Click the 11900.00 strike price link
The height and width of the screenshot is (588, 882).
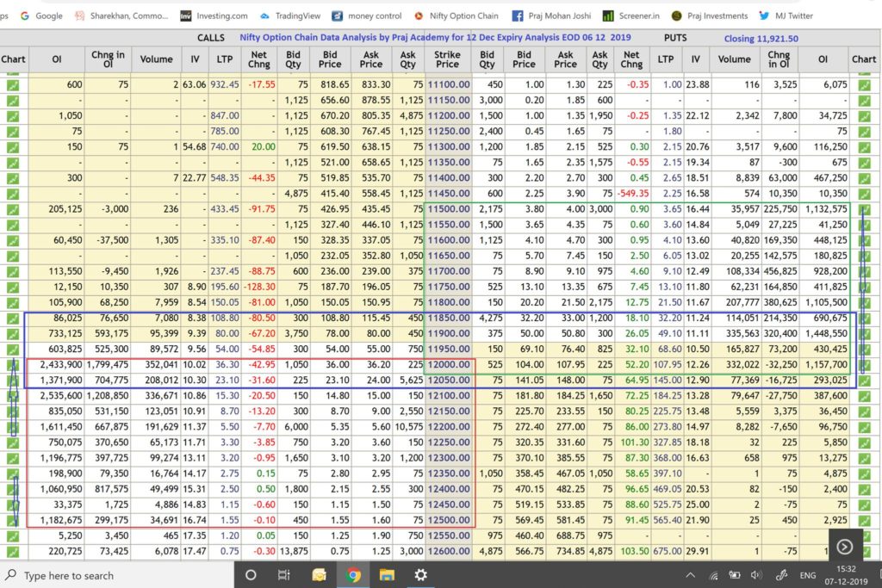(449, 334)
